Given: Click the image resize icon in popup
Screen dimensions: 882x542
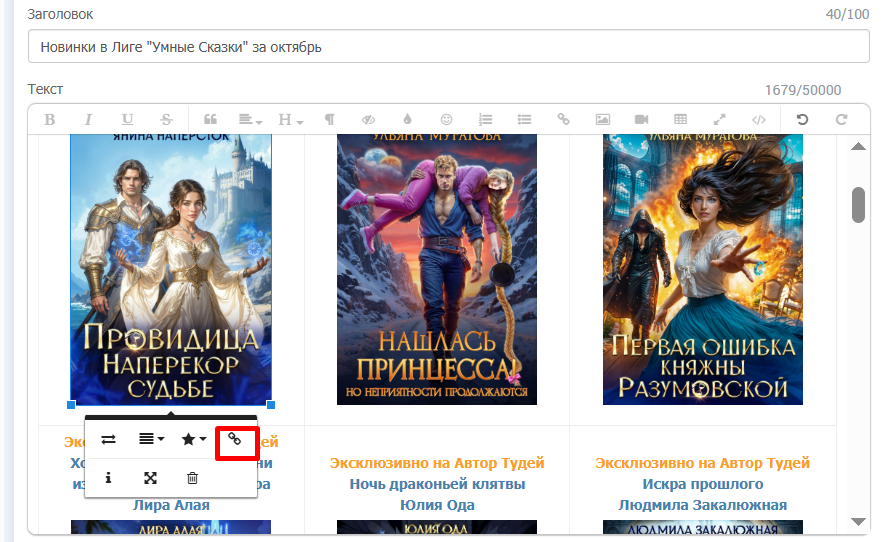Looking at the screenshot, I should (x=150, y=478).
